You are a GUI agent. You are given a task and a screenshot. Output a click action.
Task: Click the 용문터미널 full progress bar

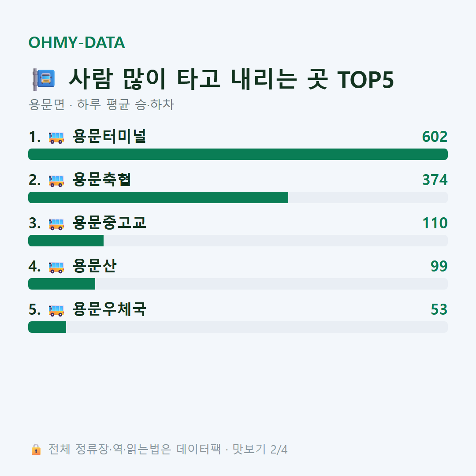[238, 154]
